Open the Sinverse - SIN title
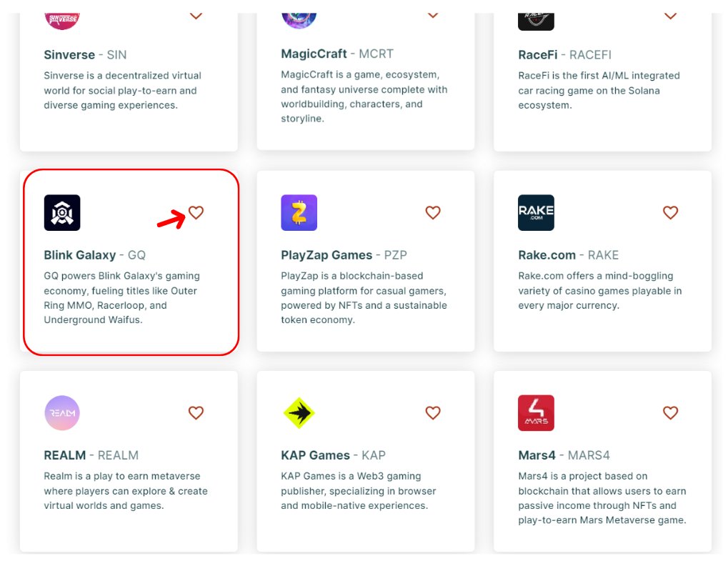The image size is (728, 566). 85,55
